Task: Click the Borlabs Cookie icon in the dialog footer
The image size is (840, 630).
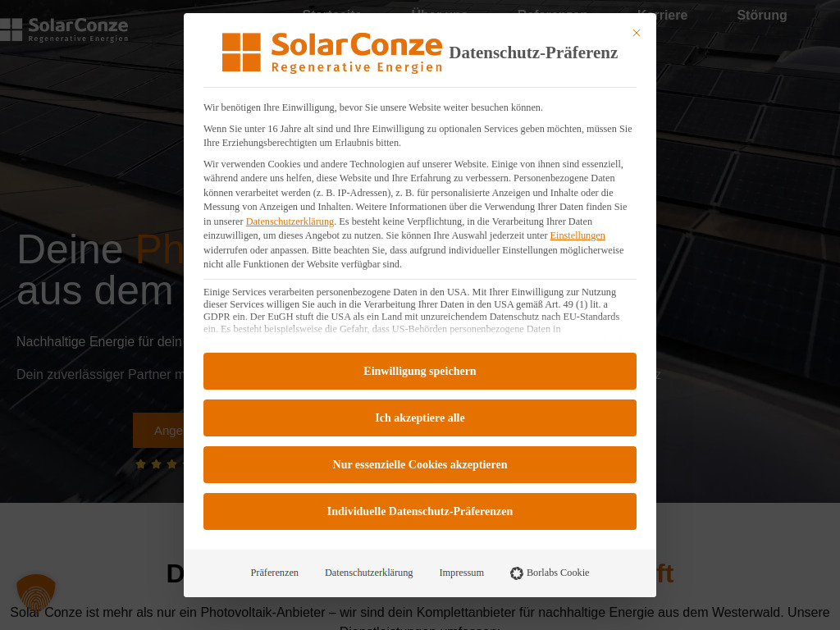Action: pyautogui.click(x=516, y=573)
